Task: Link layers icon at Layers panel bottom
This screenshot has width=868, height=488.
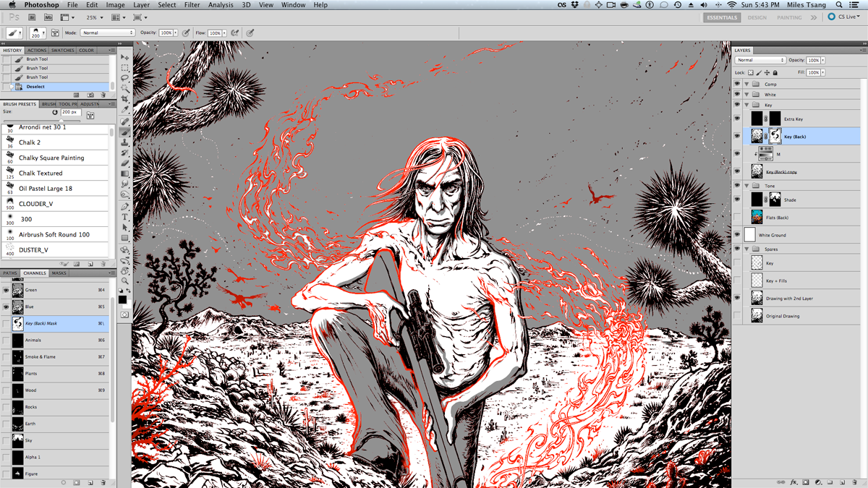Action: (781, 481)
